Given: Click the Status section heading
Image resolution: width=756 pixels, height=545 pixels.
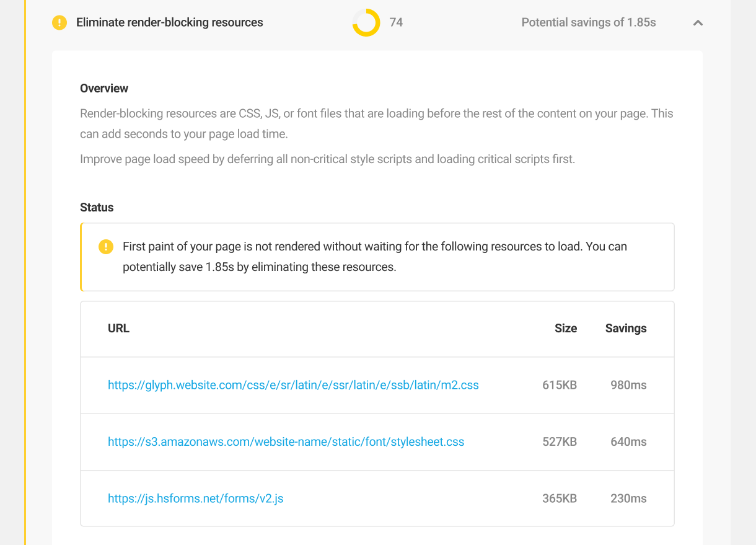Looking at the screenshot, I should point(97,207).
